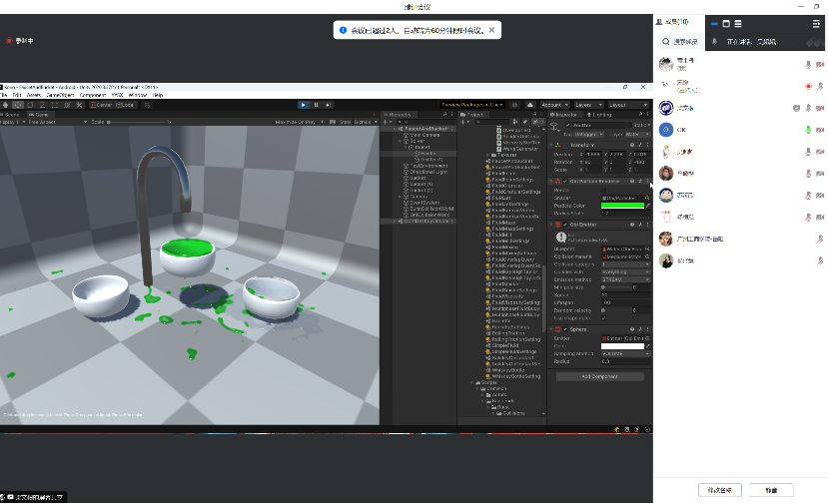Click Maximize On Play in Game view

[x=295, y=122]
